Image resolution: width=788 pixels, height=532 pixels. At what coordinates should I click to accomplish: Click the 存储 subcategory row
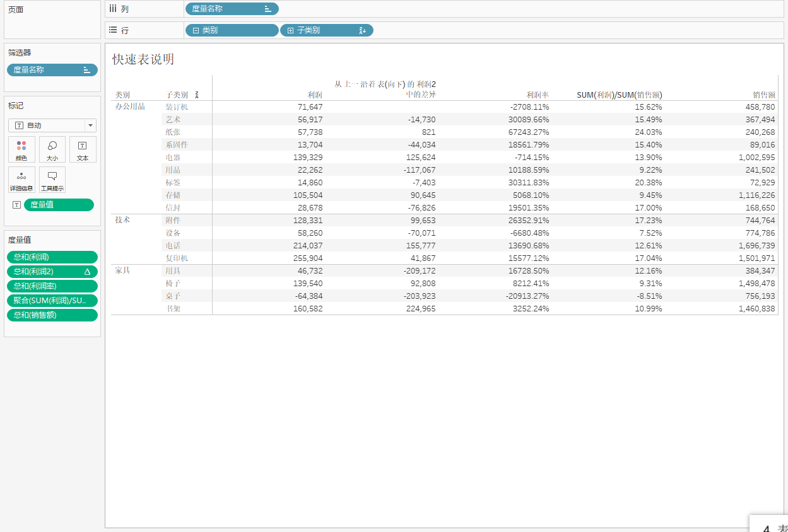[173, 195]
